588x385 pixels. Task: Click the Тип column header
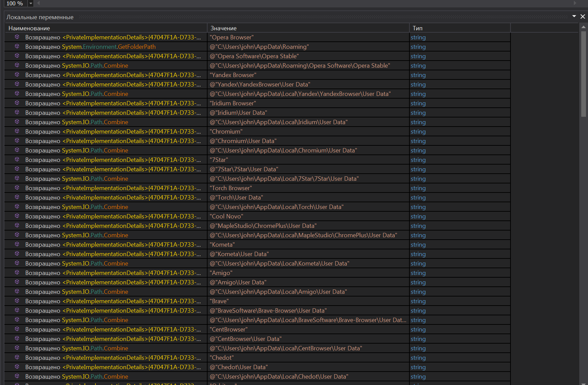[417, 28]
